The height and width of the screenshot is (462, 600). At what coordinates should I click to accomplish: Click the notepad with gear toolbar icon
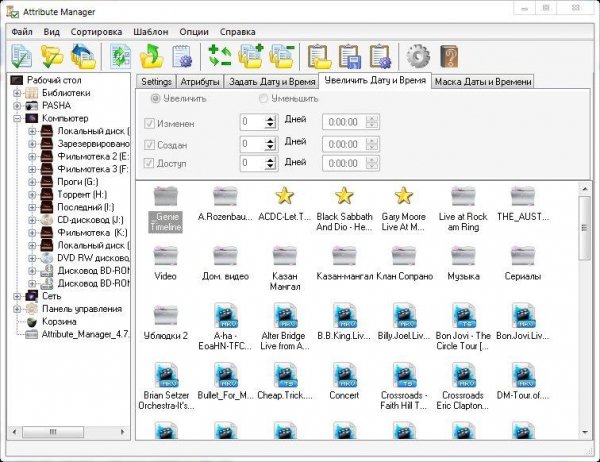[182, 57]
